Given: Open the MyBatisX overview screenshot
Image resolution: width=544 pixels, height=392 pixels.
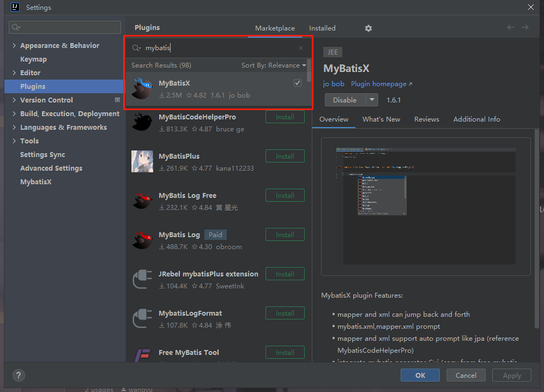Looking at the screenshot, I should (426, 207).
